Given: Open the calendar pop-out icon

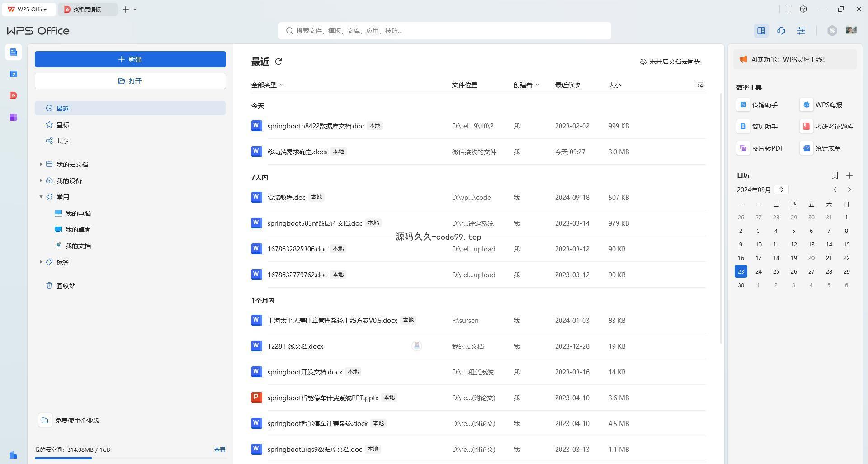Looking at the screenshot, I should (x=835, y=175).
